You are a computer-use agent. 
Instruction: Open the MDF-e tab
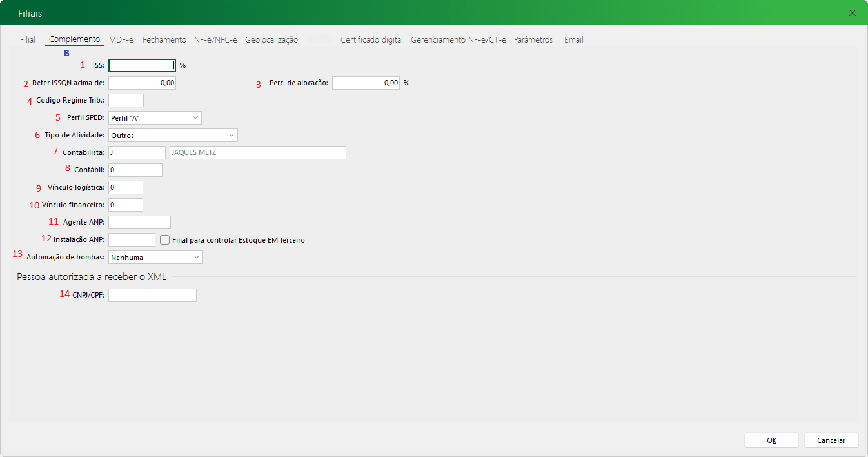tap(121, 40)
